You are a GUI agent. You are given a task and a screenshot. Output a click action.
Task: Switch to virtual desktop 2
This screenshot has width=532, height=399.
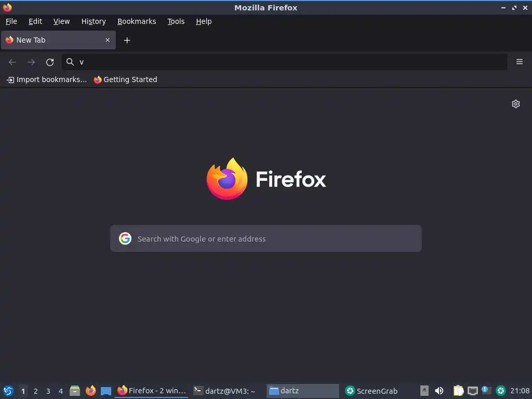pos(36,391)
